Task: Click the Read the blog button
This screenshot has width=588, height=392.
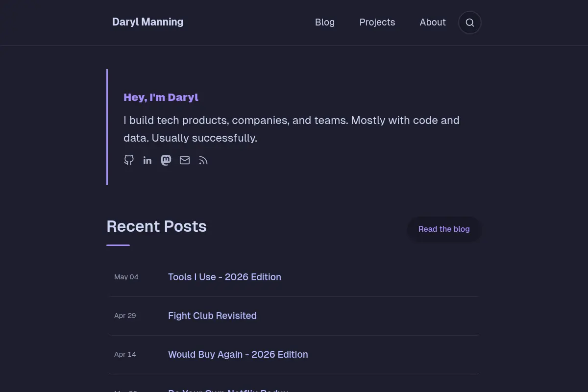Action: (444, 229)
